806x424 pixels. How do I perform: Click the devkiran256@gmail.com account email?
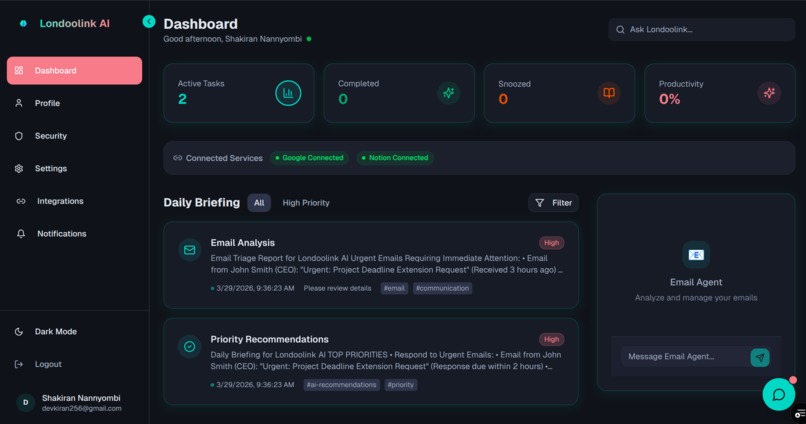tap(82, 409)
